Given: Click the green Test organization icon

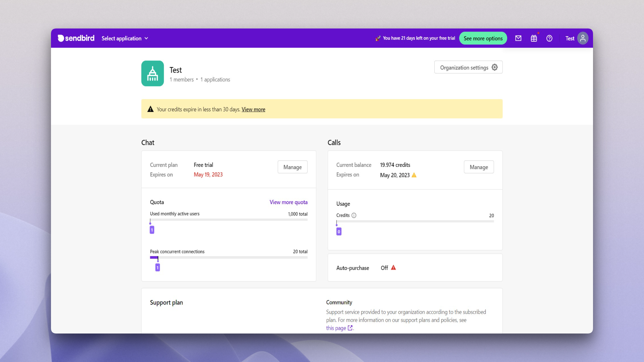Looking at the screenshot, I should click(x=152, y=73).
